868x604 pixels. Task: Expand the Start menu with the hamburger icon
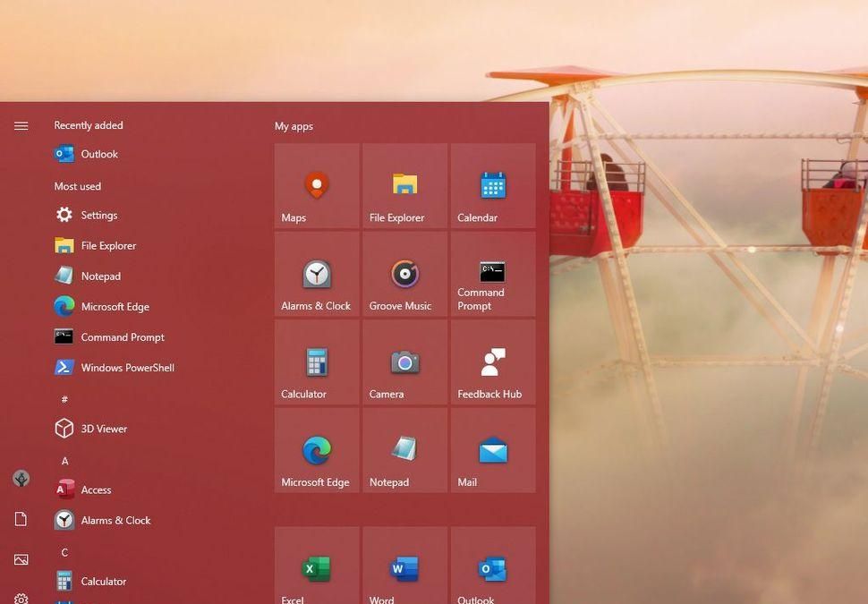pos(21,125)
